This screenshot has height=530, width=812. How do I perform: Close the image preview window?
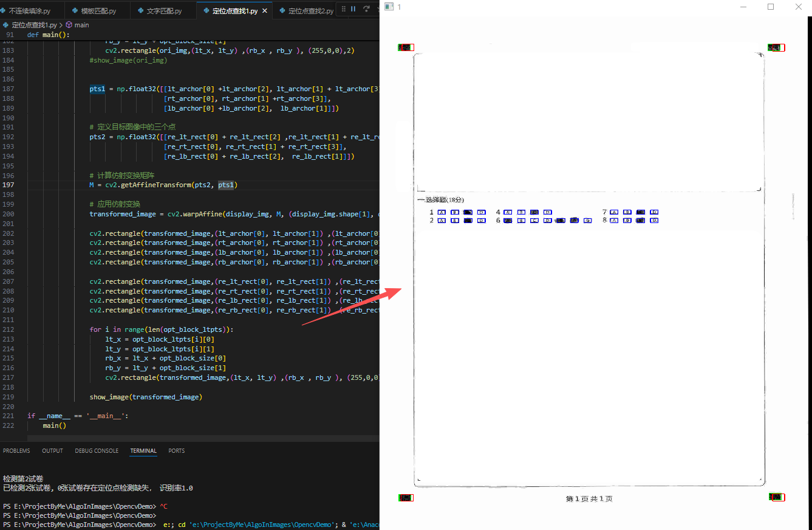click(799, 7)
